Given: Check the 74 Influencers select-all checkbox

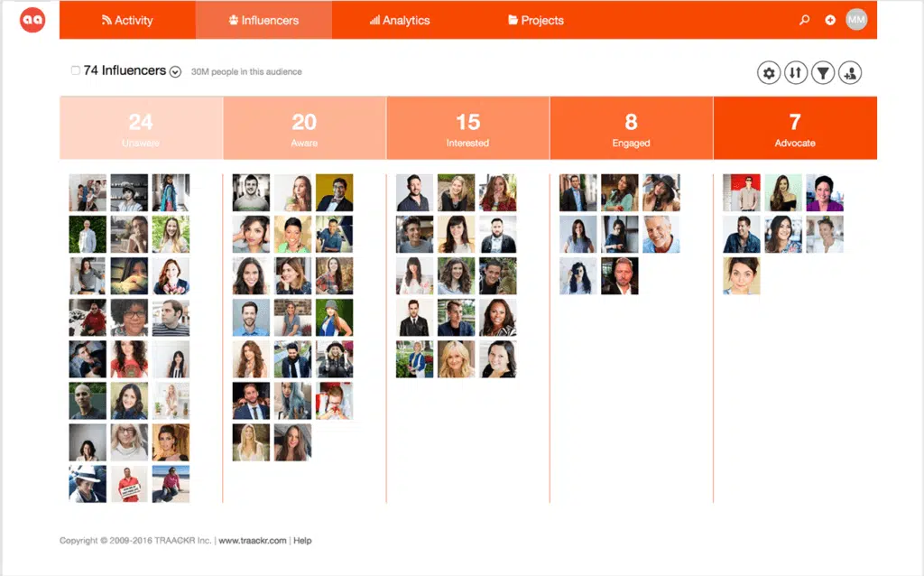Looking at the screenshot, I should click(76, 70).
